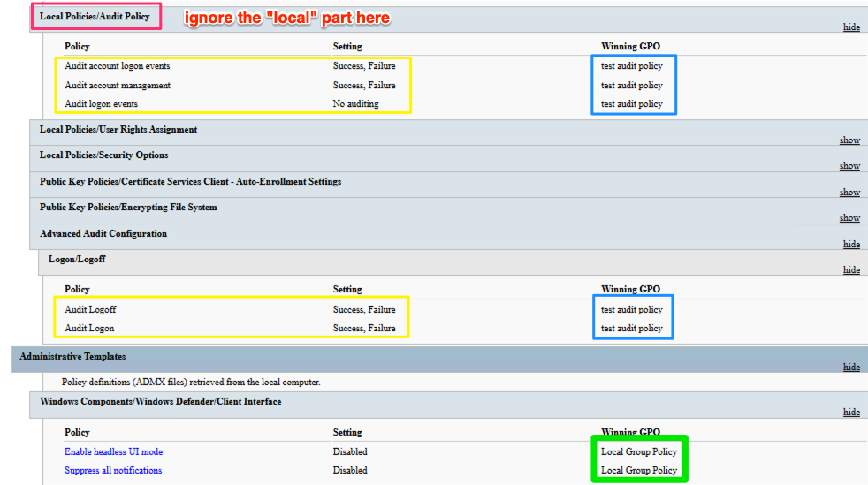
Task: Click Local Policies/Security Options heading
Action: pos(103,155)
